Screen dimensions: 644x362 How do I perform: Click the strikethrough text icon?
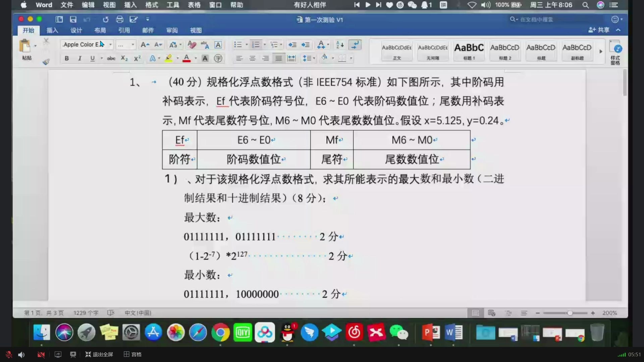click(111, 58)
